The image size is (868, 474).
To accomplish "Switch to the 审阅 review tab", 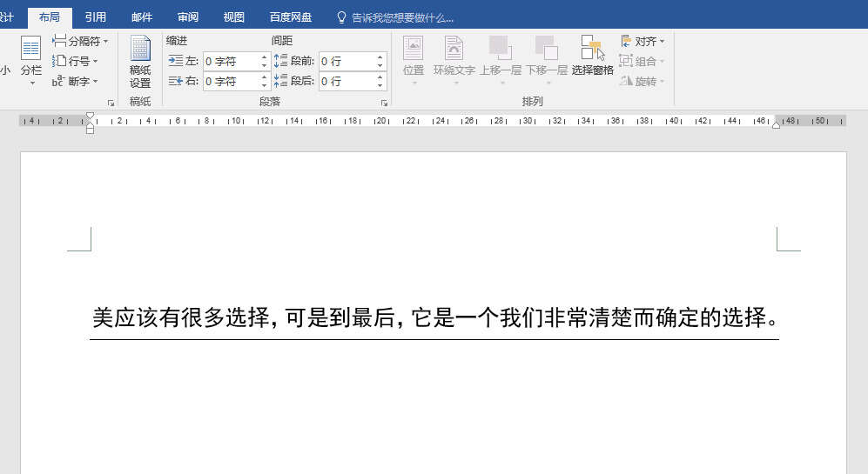I will [x=188, y=17].
